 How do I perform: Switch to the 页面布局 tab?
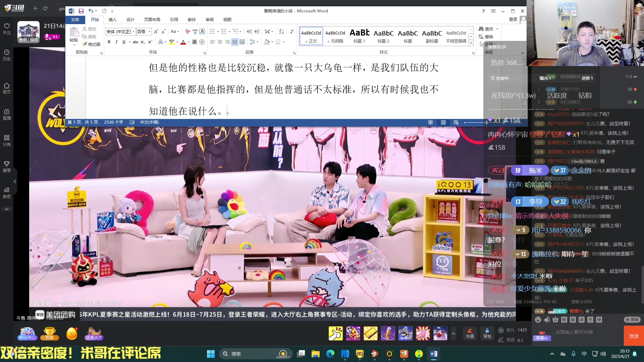tap(152, 20)
